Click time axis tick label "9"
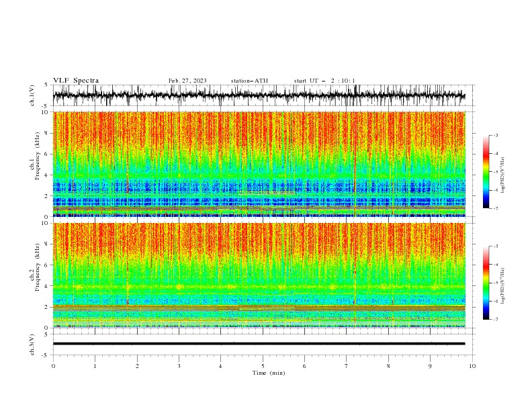Screen dimensions: 532x411 (x=430, y=366)
